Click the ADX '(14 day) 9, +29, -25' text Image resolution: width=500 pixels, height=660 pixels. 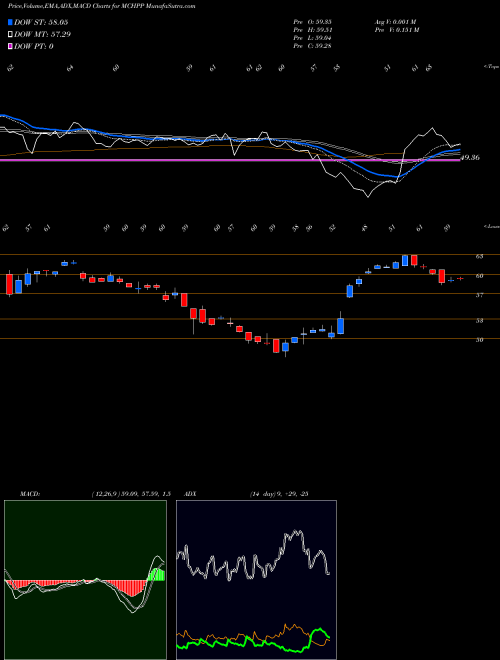coord(279,494)
